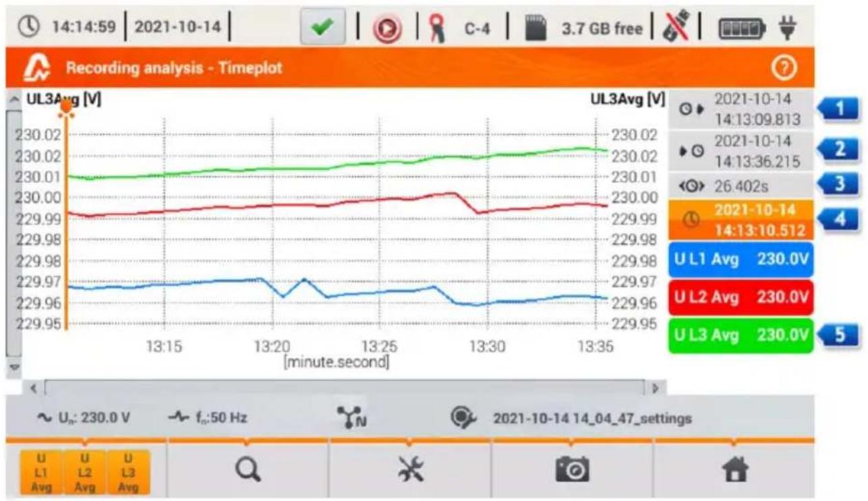Open the wrench and screwdriver tools menu
Screen dimensions: 868x501
410,469
